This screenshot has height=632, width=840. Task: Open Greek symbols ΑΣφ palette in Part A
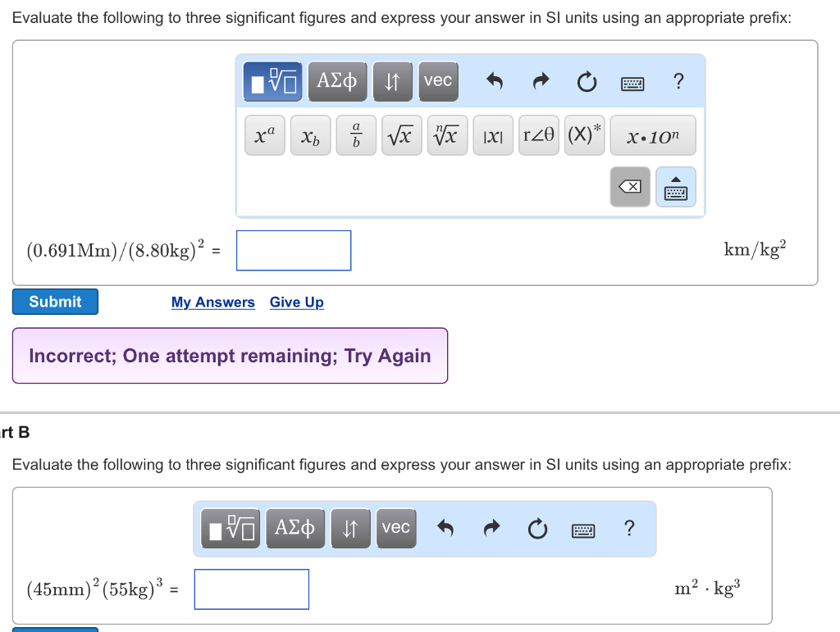coord(337,81)
